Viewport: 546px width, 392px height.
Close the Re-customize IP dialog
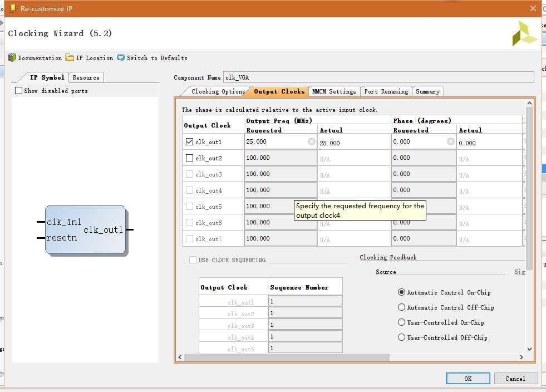click(x=533, y=8)
